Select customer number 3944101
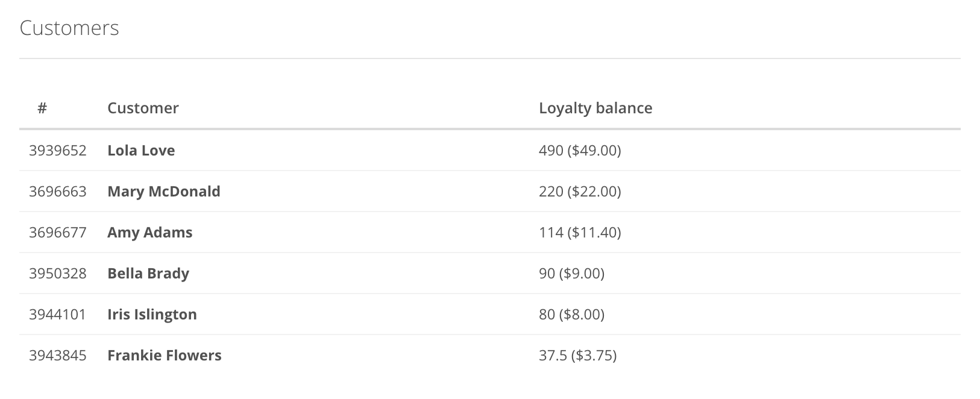The image size is (980, 399). click(x=58, y=314)
